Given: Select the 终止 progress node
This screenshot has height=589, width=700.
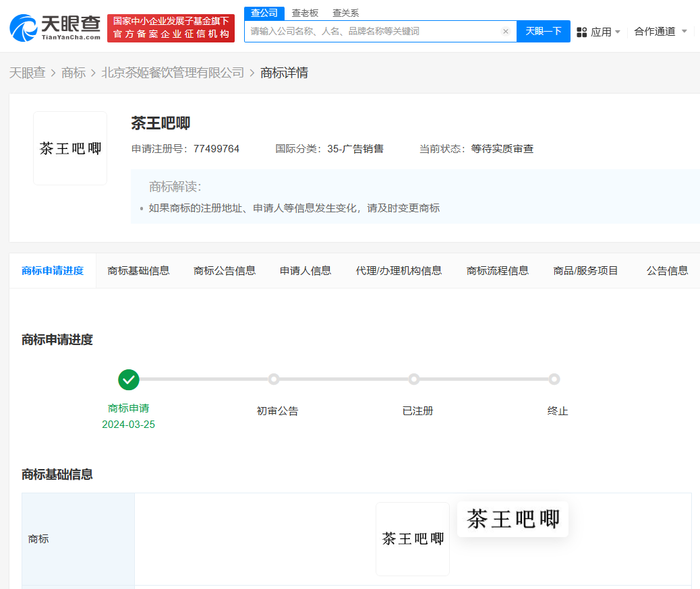Looking at the screenshot, I should (x=554, y=379).
